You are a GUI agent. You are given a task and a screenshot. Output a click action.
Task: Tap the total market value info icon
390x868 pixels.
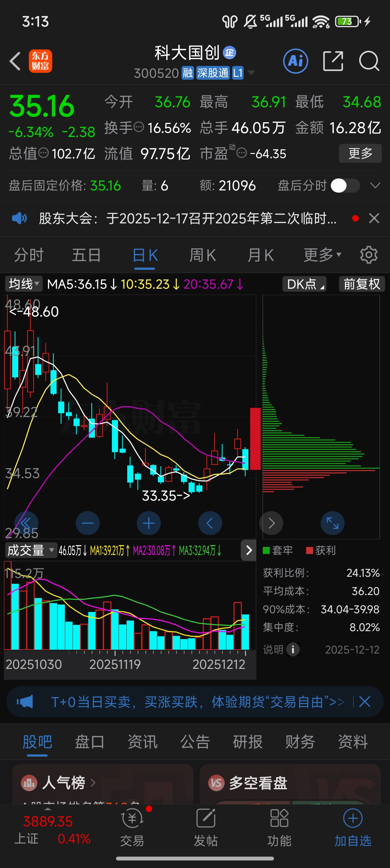point(43,153)
